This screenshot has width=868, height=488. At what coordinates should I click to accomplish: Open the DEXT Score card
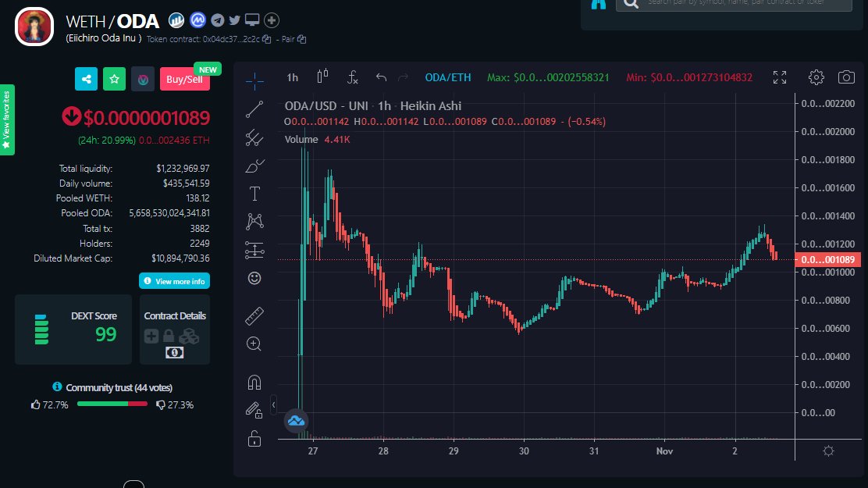tap(73, 329)
